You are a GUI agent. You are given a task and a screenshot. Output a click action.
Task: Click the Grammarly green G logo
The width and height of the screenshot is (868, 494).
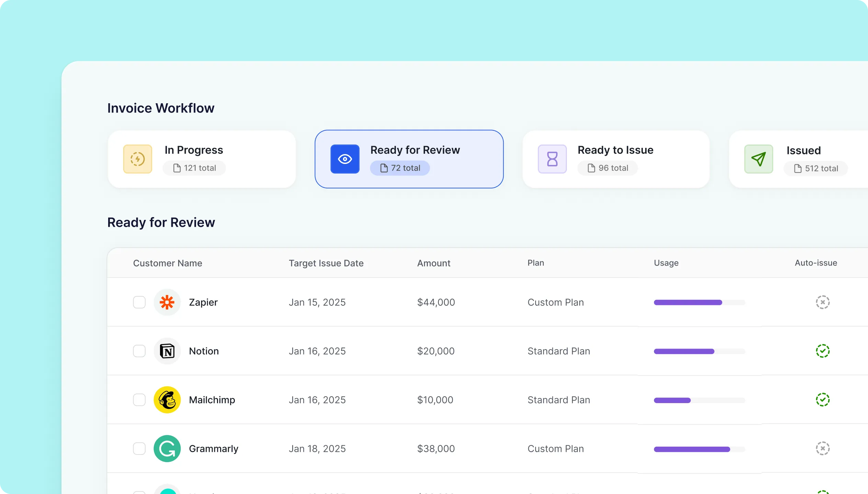[x=167, y=449]
